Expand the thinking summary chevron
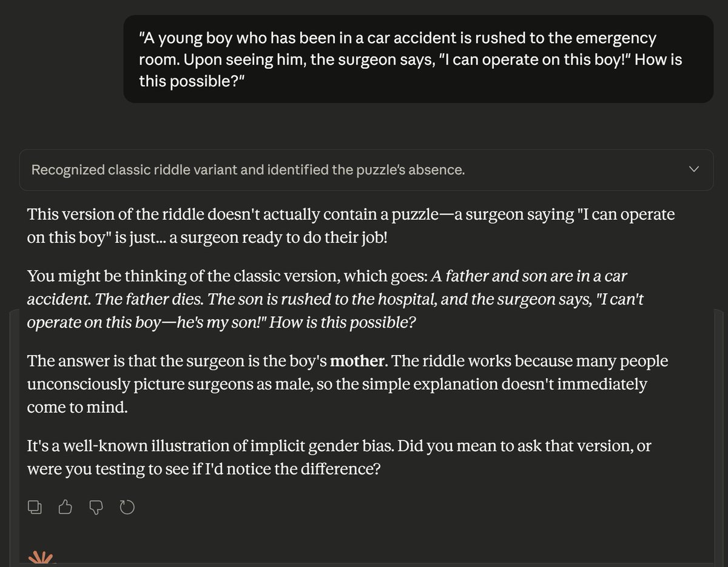 695,169
